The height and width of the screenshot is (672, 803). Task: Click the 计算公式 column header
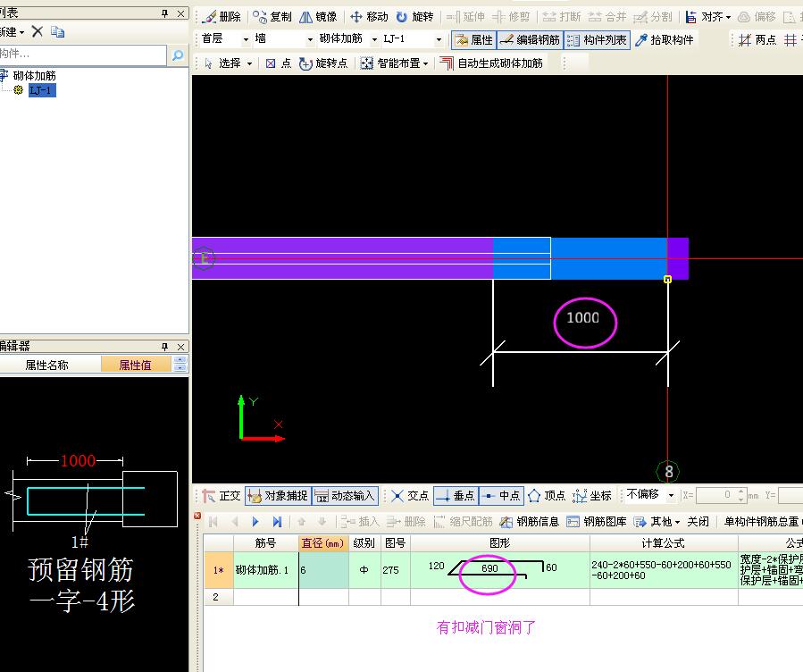pos(663,543)
